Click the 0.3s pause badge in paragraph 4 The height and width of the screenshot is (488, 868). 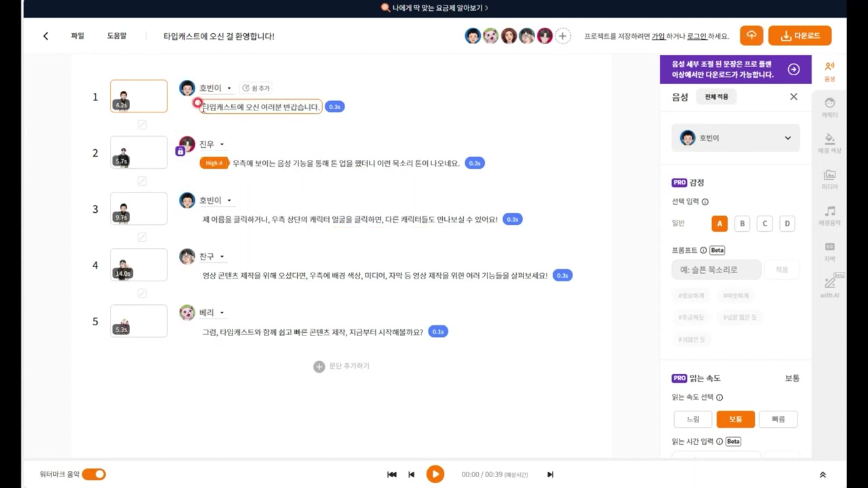563,275
